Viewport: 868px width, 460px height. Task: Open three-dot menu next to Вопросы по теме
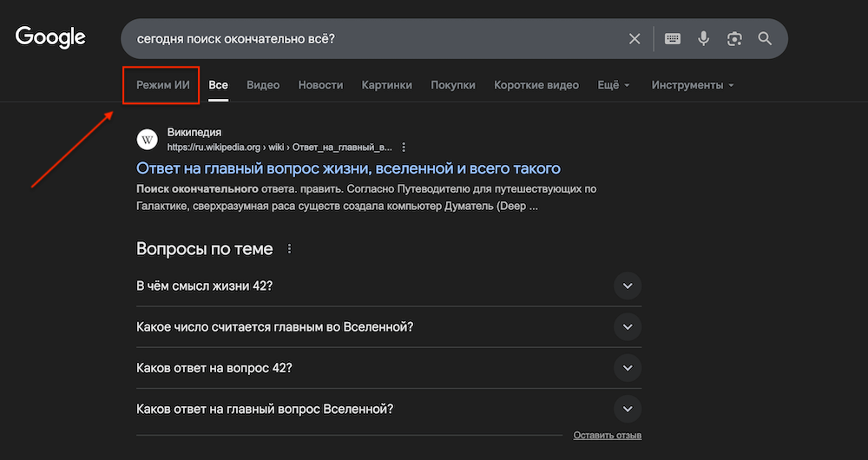pyautogui.click(x=289, y=249)
